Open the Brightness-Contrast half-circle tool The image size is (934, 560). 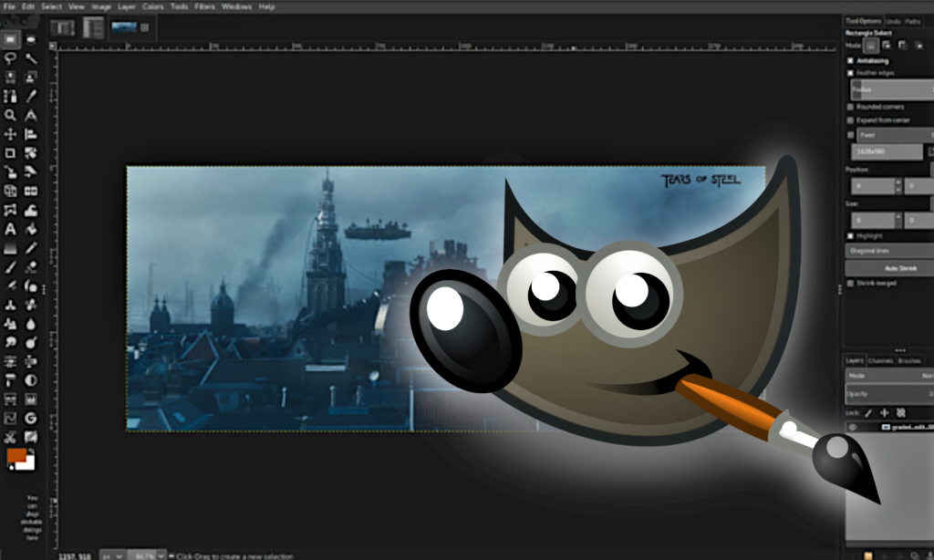pyautogui.click(x=31, y=380)
